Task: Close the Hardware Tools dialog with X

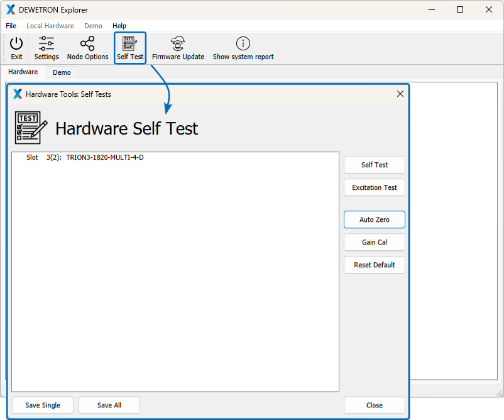Action: pos(400,94)
